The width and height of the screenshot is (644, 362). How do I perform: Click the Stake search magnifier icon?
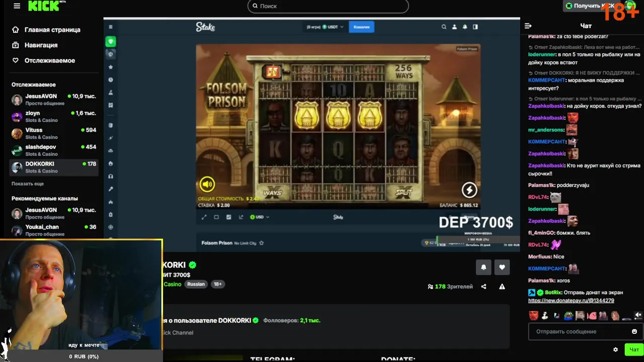444,27
